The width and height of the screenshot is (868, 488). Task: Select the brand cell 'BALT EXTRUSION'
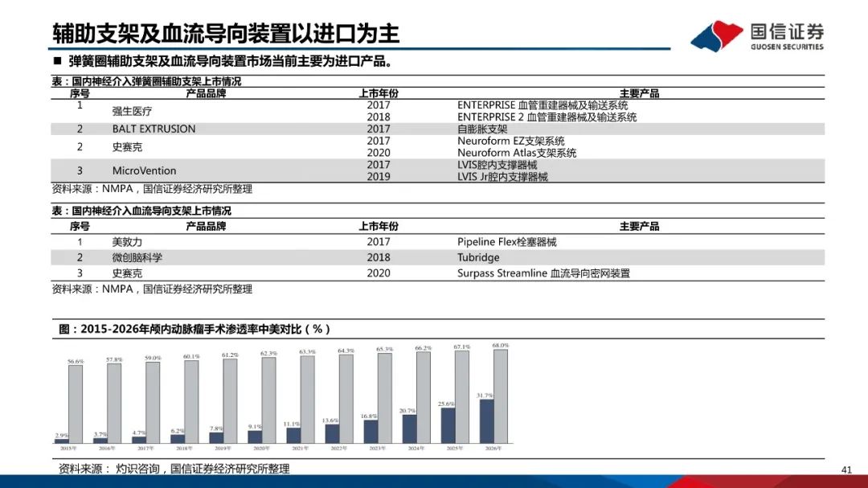point(154,129)
